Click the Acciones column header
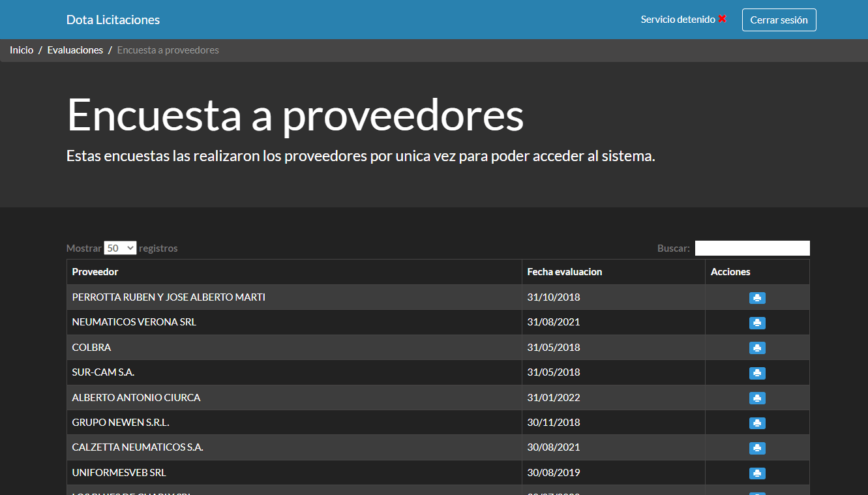This screenshot has width=868, height=495. pos(730,272)
